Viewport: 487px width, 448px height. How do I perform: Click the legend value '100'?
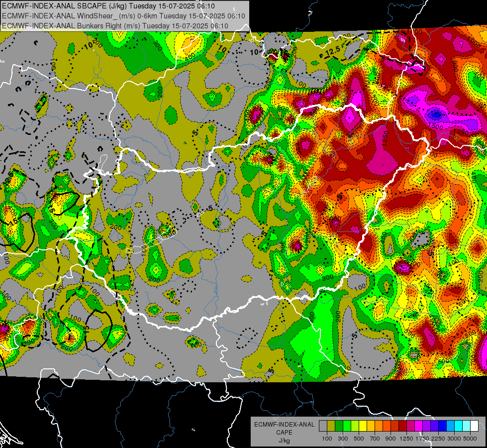click(x=327, y=439)
